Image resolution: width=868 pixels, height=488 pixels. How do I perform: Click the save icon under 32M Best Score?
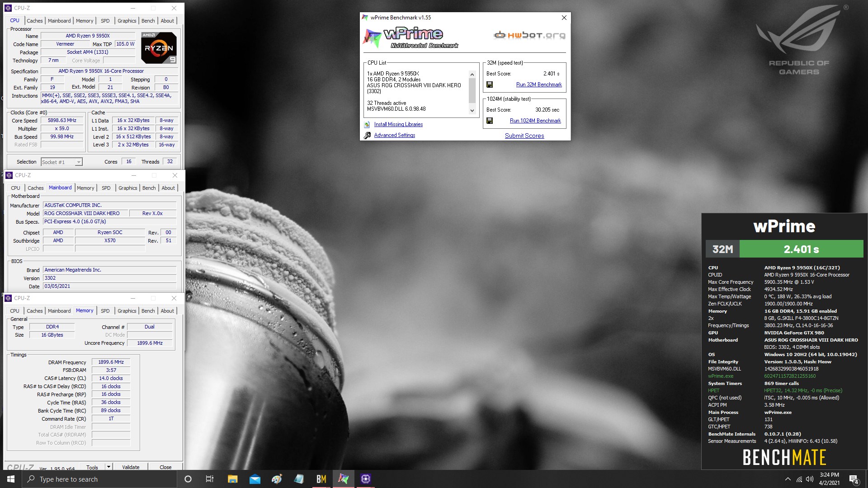pyautogui.click(x=489, y=84)
